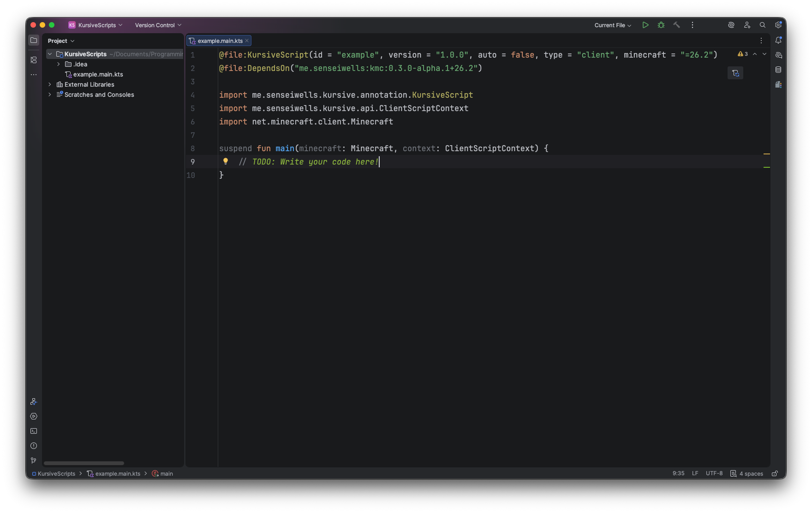The image size is (812, 513).
Task: Toggle read-only lock in status bar
Action: coord(775,473)
